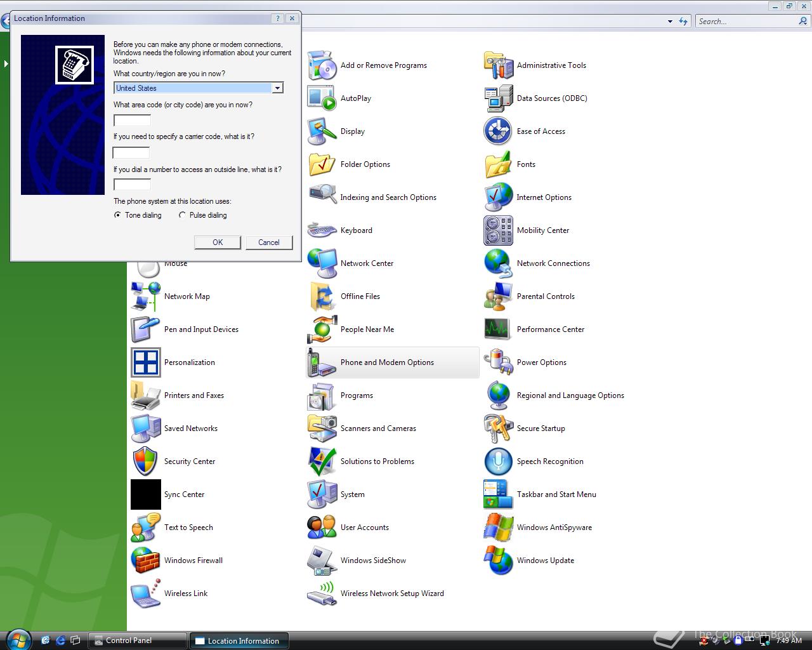Open Wireless Link icon
Screen dimensions: 812x650
point(146,594)
